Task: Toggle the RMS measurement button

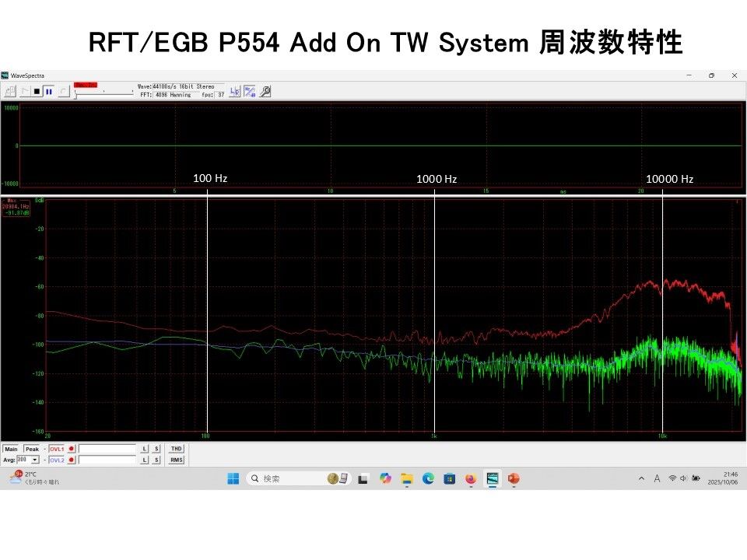Action: click(x=177, y=460)
